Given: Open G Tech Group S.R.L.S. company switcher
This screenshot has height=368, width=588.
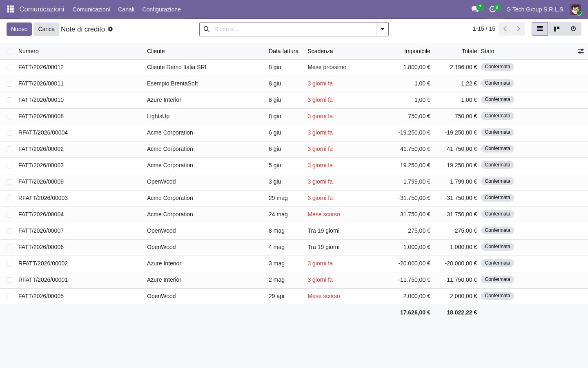Looking at the screenshot, I should pyautogui.click(x=535, y=9).
